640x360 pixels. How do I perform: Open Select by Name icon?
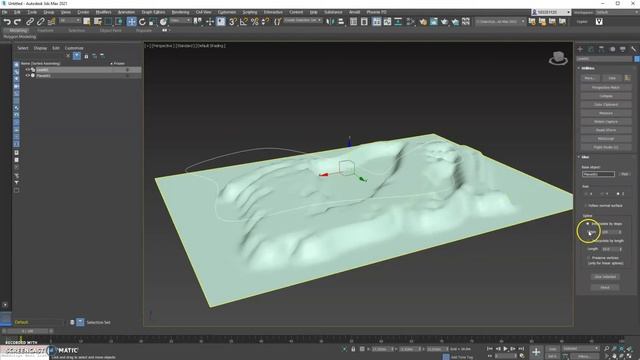(98, 22)
